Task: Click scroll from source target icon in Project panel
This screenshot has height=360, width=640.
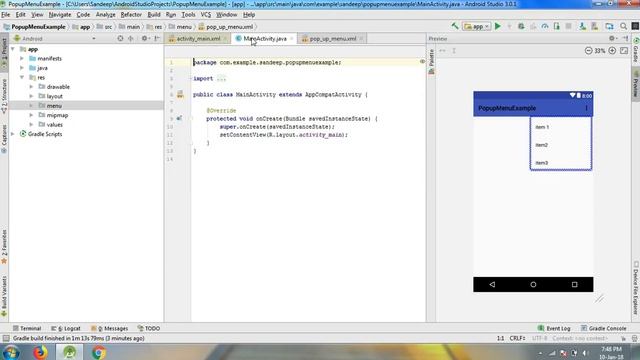Action: click(120, 38)
